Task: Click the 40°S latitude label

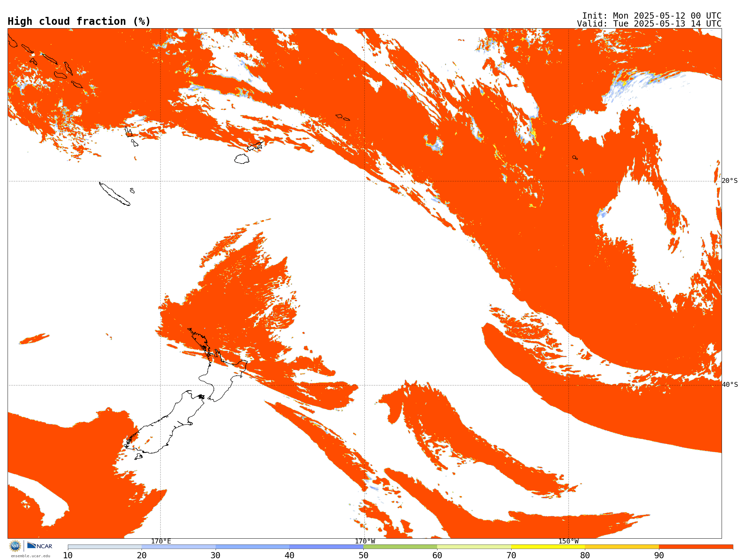Action: tap(730, 385)
